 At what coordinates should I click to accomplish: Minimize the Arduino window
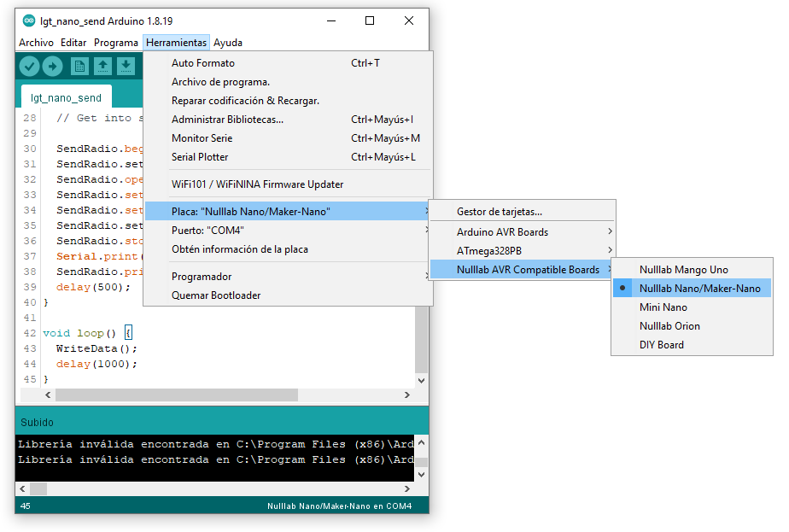point(331,20)
